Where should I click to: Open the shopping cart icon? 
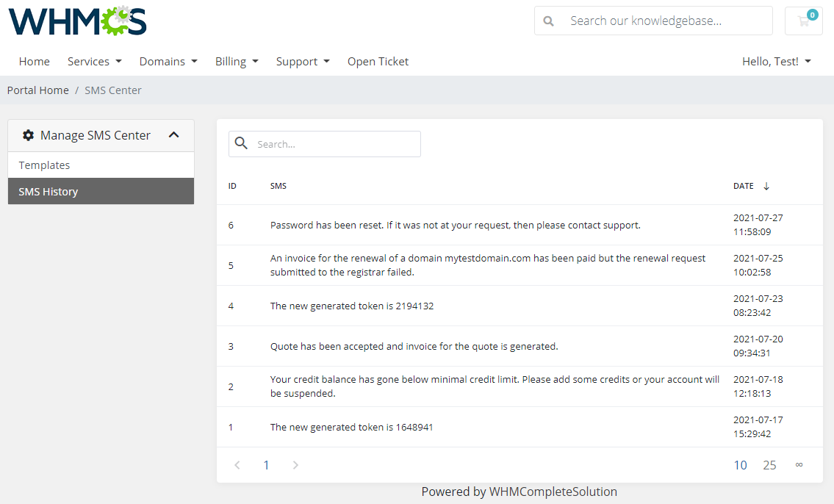(803, 21)
